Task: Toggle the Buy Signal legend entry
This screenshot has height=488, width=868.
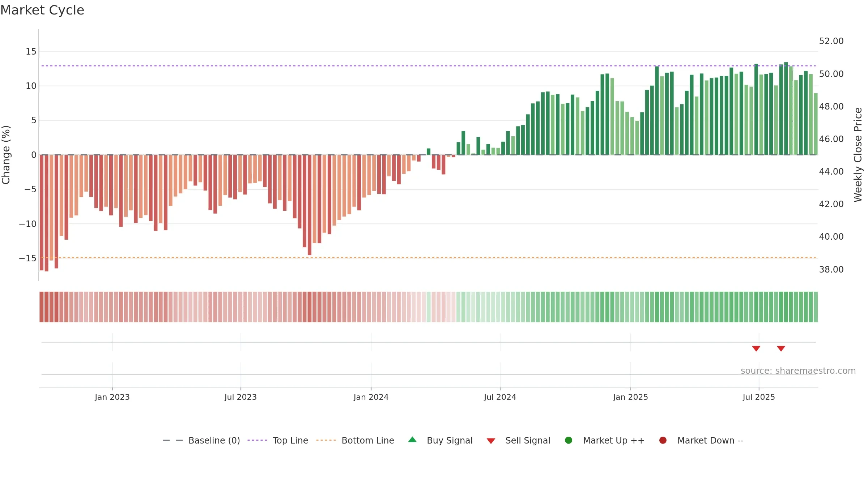Action: [x=440, y=440]
